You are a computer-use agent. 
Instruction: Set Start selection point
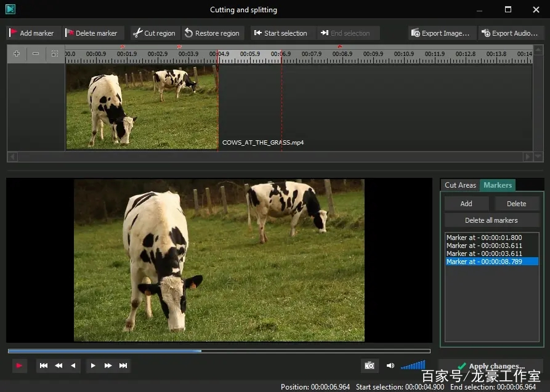click(281, 33)
